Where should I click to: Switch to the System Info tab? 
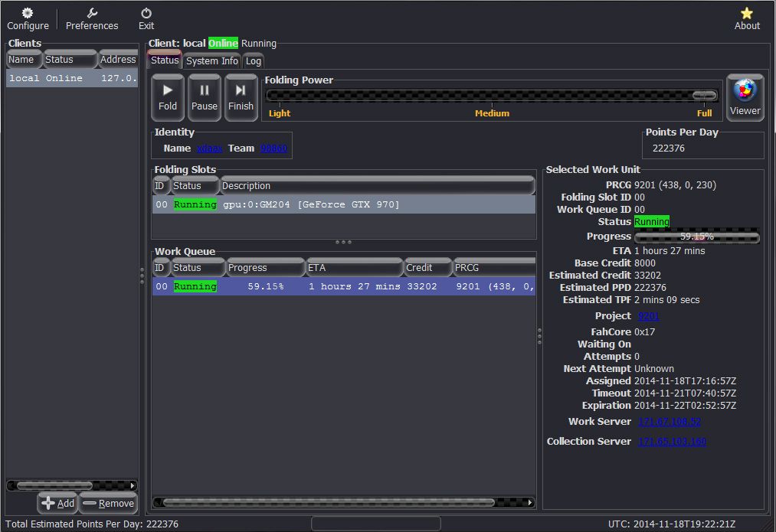point(212,60)
